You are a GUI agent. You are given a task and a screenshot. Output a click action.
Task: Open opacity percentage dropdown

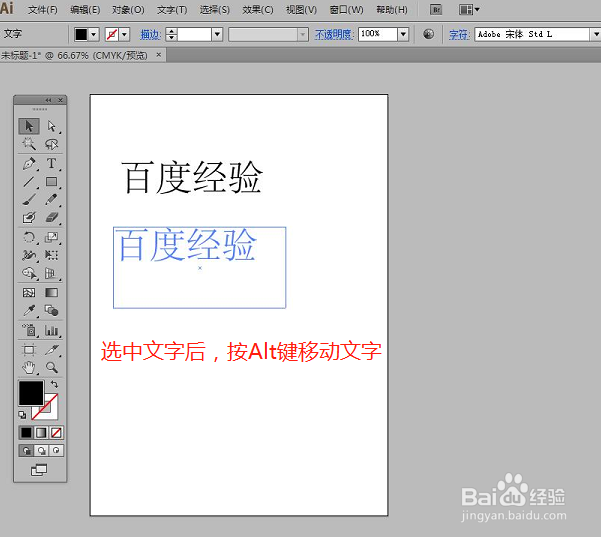(x=403, y=34)
